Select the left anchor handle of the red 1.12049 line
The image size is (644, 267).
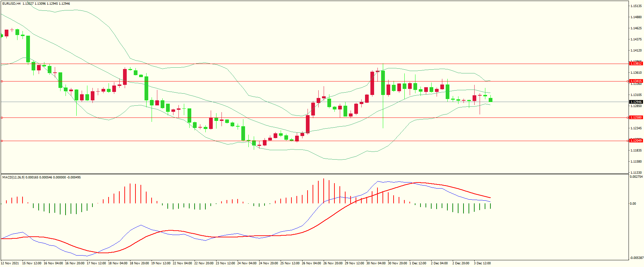coord(2,141)
